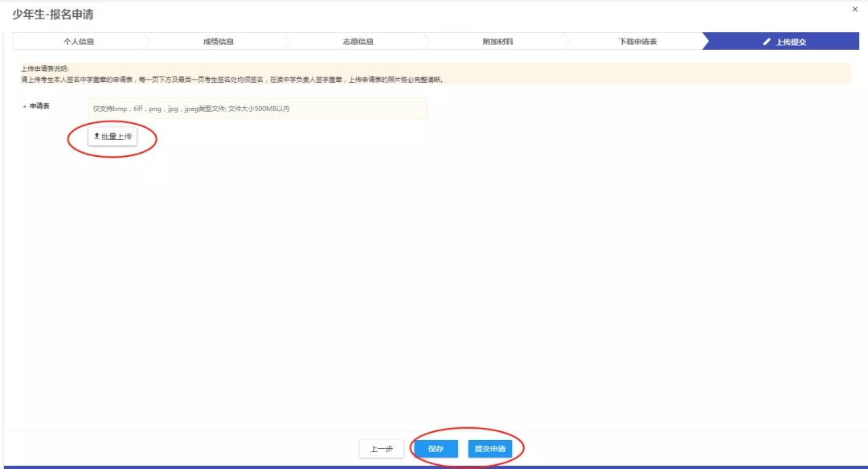Click the blue bar at page bottom
The image size is (868, 469).
click(434, 465)
